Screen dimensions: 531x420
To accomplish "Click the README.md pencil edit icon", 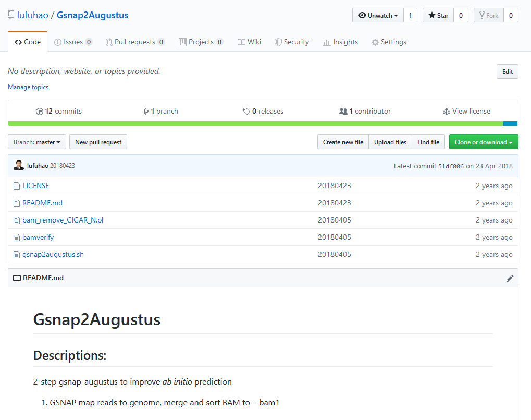I will pyautogui.click(x=510, y=278).
